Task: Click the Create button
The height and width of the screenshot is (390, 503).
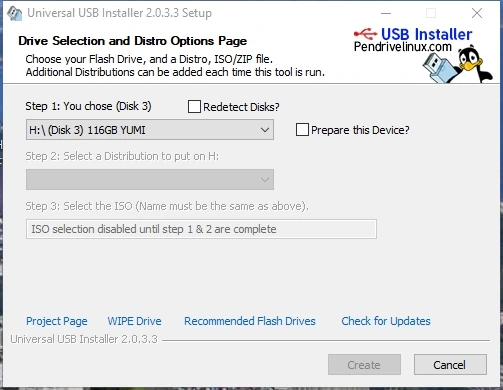Action: tap(364, 365)
